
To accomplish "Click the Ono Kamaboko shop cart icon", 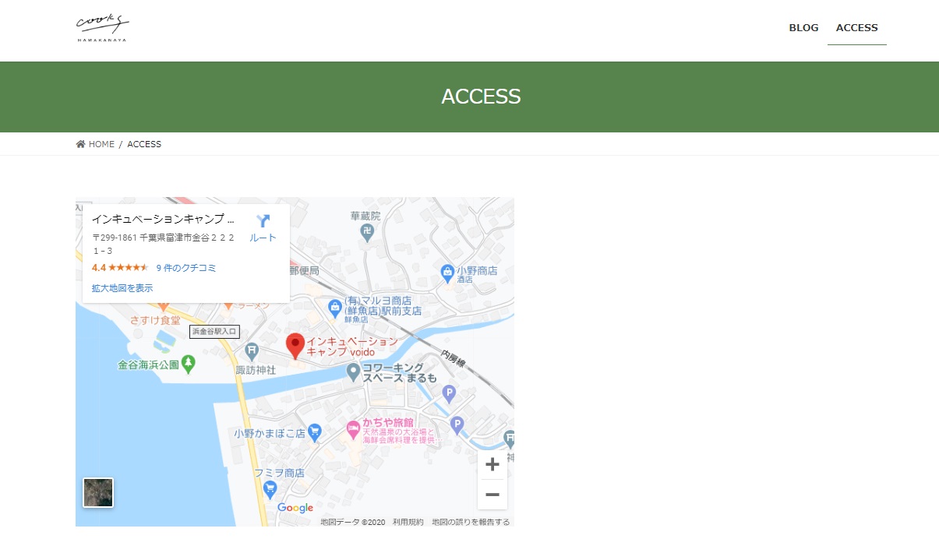I will click(x=314, y=431).
